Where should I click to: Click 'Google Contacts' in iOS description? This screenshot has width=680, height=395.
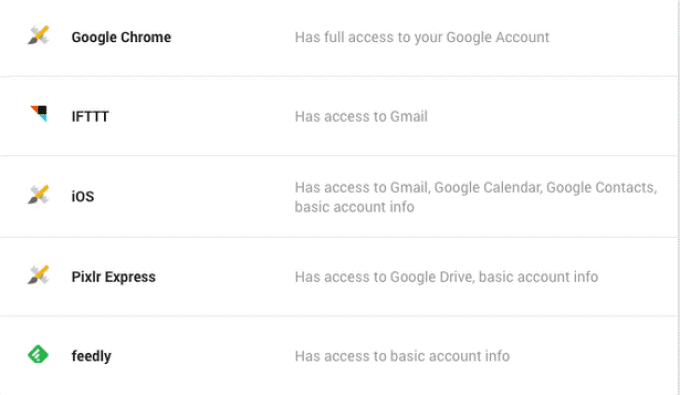pyautogui.click(x=602, y=187)
